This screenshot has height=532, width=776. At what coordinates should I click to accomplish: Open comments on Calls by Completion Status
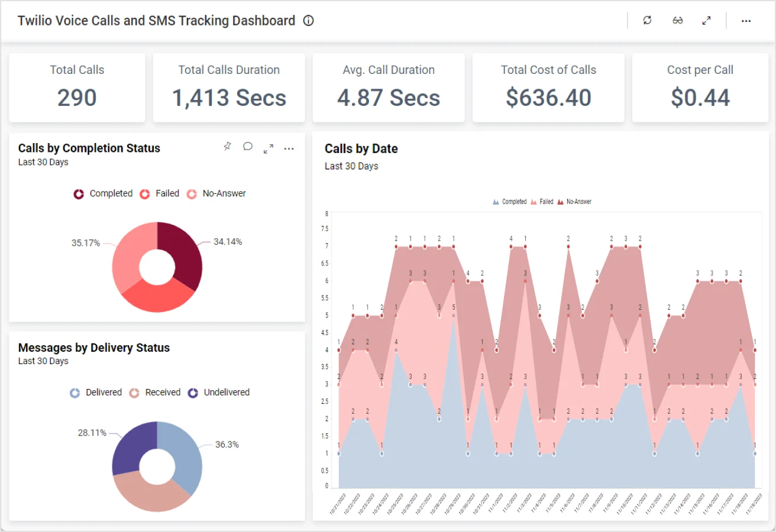(248, 147)
